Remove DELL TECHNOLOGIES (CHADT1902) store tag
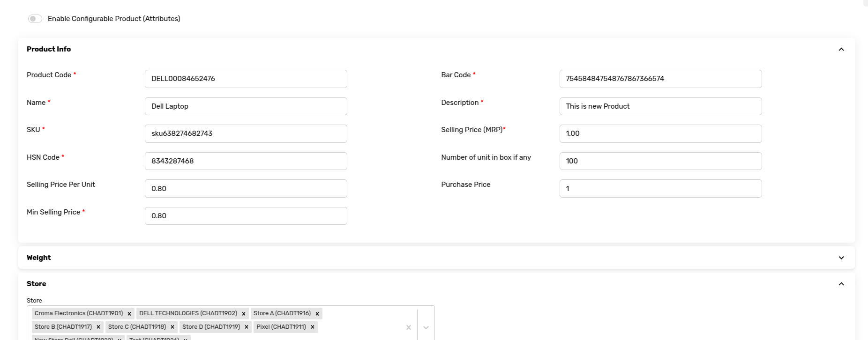Image resolution: width=868 pixels, height=340 pixels. click(244, 314)
